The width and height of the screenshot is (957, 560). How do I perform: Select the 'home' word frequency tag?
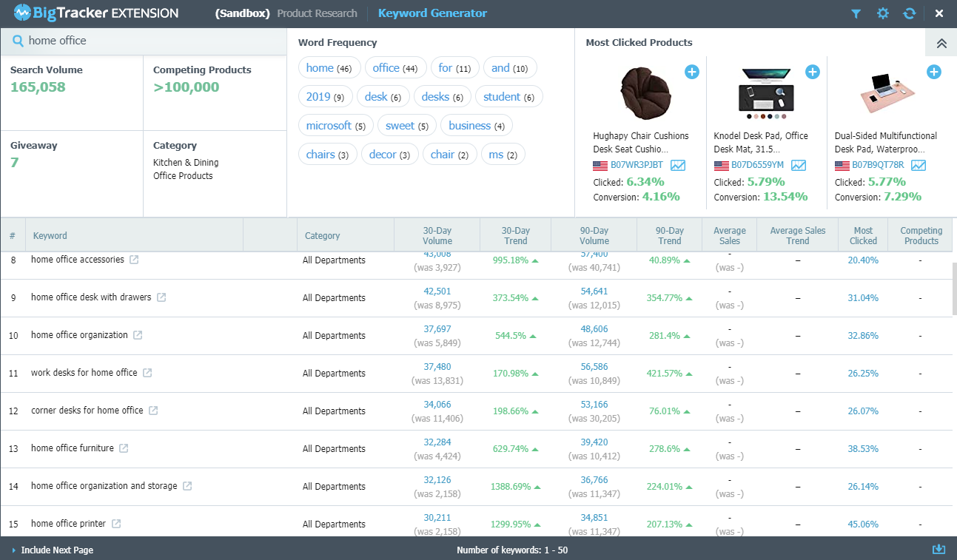(329, 68)
